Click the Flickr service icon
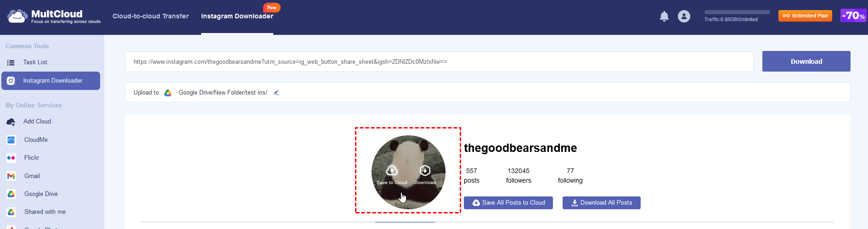Viewport: 868px width, 229px height. pos(11,158)
